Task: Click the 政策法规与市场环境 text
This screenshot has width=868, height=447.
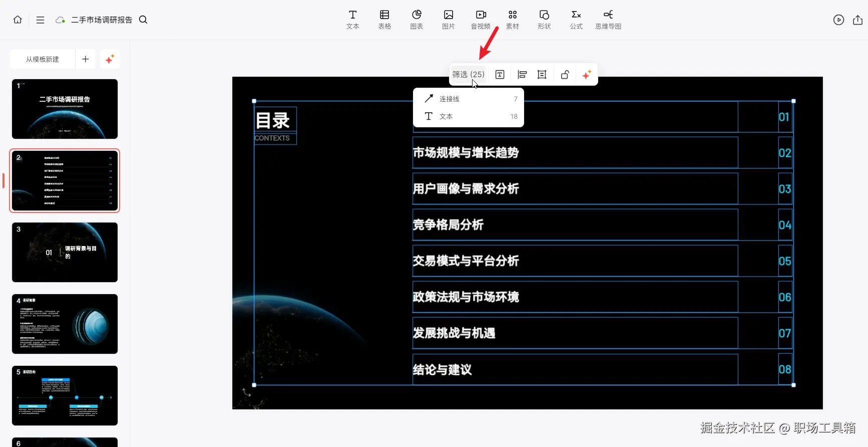Action: tap(466, 297)
